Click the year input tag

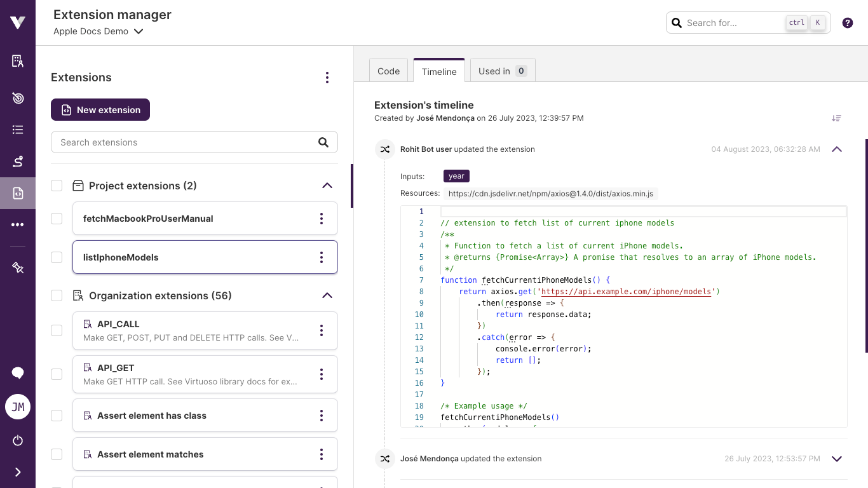point(456,176)
